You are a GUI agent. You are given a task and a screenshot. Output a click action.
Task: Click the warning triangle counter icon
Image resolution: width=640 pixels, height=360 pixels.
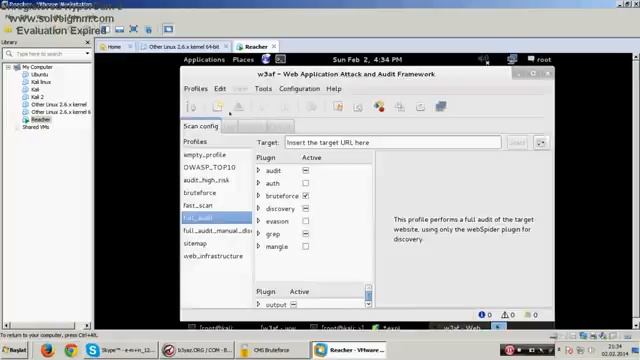click(505, 315)
